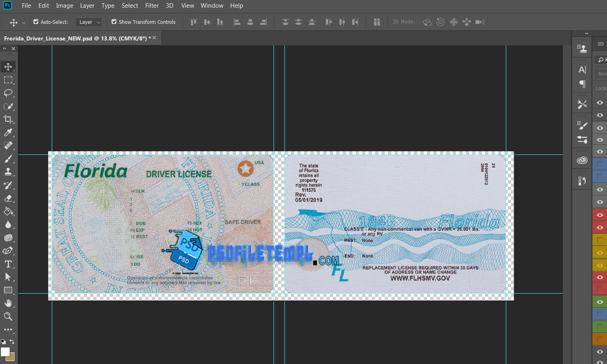Open the Move tool preset picker arrow
Viewport: 607px width, 364px height.
[24, 22]
